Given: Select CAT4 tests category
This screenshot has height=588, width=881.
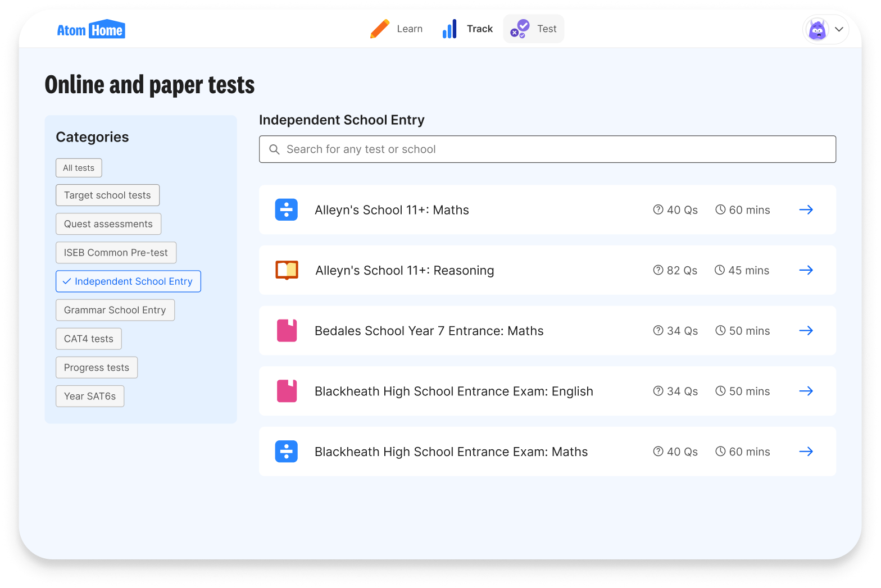Looking at the screenshot, I should [x=89, y=339].
